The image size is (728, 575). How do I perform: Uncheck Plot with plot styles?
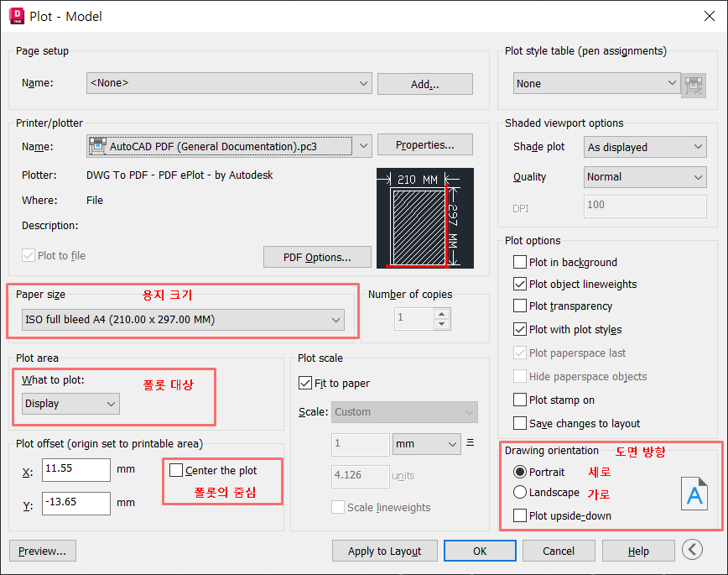tap(519, 330)
